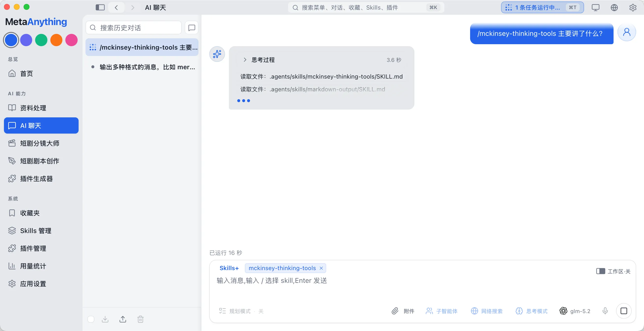The height and width of the screenshot is (331, 644).
Task: Toggle 工作区·关 workspace switch
Action: [x=613, y=271]
